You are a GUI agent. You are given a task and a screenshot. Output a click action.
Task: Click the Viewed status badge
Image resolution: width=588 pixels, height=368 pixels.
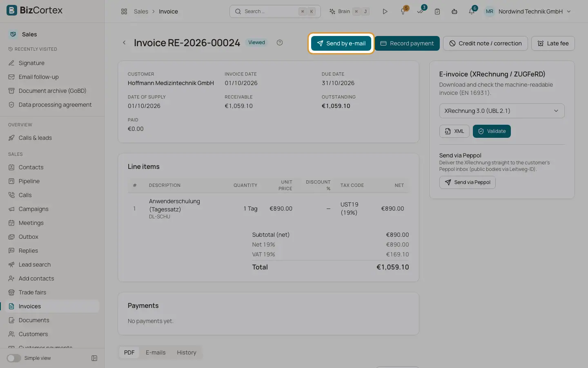point(256,43)
